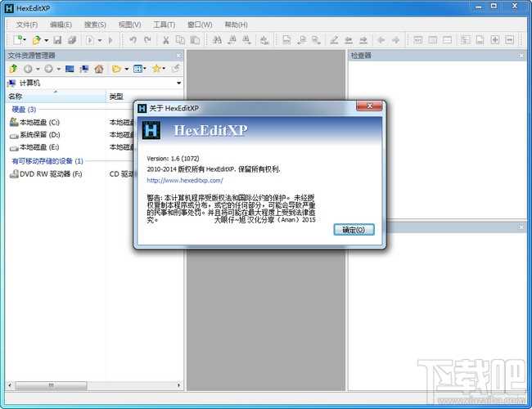Click the explorer forward round arrow button
This screenshot has width=532, height=409.
coord(48,69)
